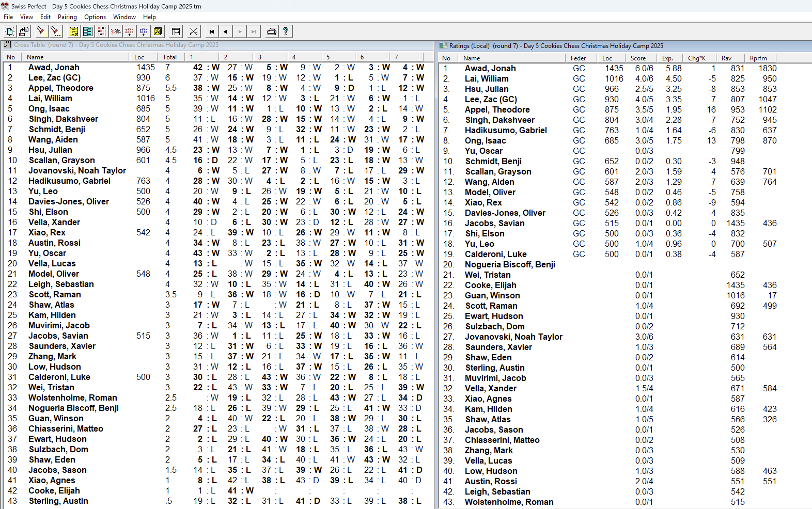Select 'Lai, William' in the Ratings list
812x509 pixels.
point(486,78)
